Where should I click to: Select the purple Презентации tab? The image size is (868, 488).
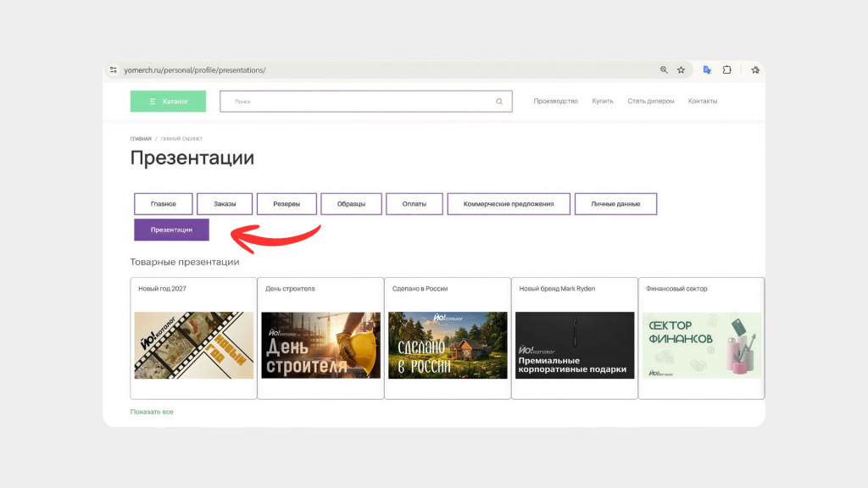tap(171, 230)
